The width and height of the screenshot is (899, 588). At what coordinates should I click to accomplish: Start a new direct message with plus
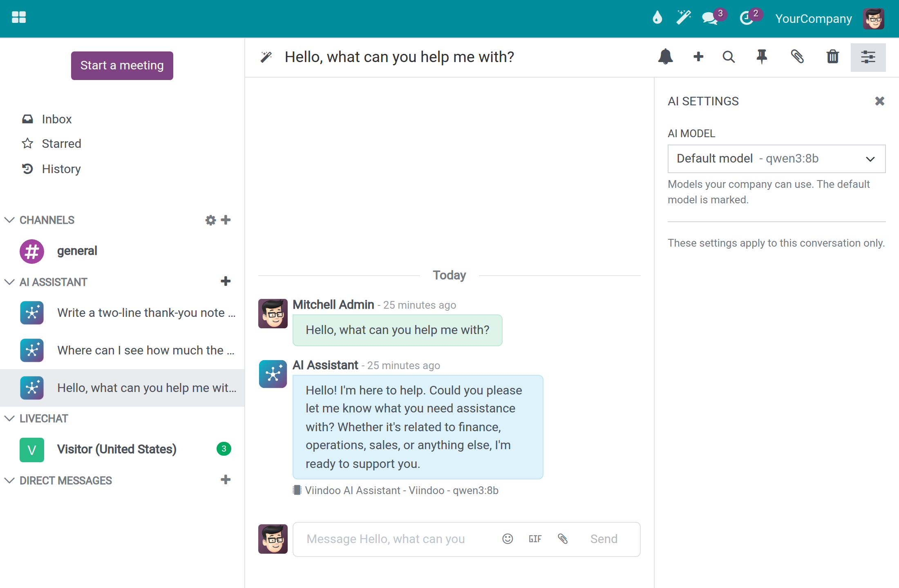[226, 480]
